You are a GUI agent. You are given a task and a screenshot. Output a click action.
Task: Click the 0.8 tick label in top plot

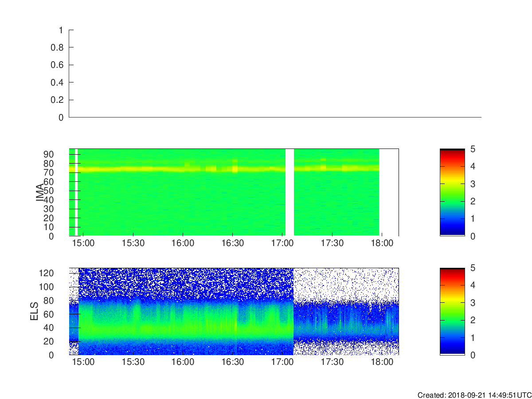tap(58, 47)
